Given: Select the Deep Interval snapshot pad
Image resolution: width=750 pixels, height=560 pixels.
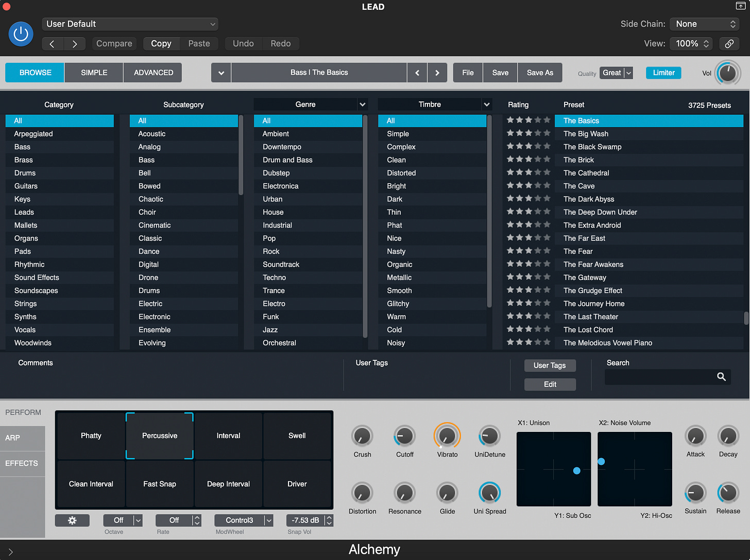Looking at the screenshot, I should (228, 484).
